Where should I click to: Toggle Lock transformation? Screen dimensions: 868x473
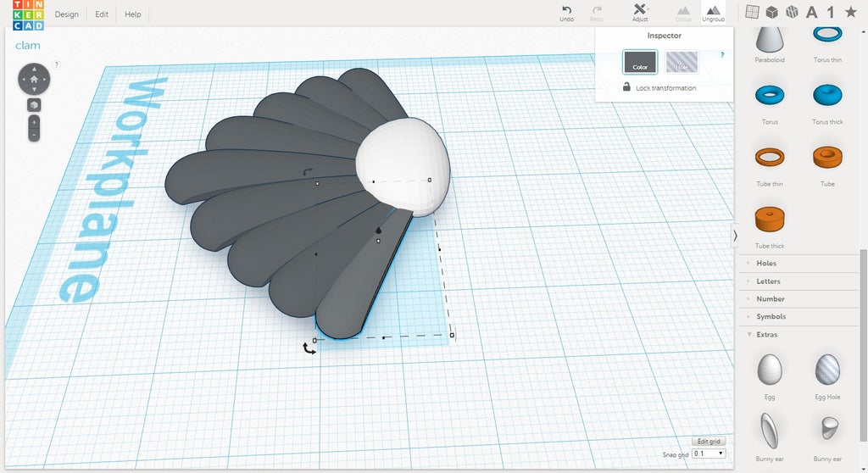(659, 87)
